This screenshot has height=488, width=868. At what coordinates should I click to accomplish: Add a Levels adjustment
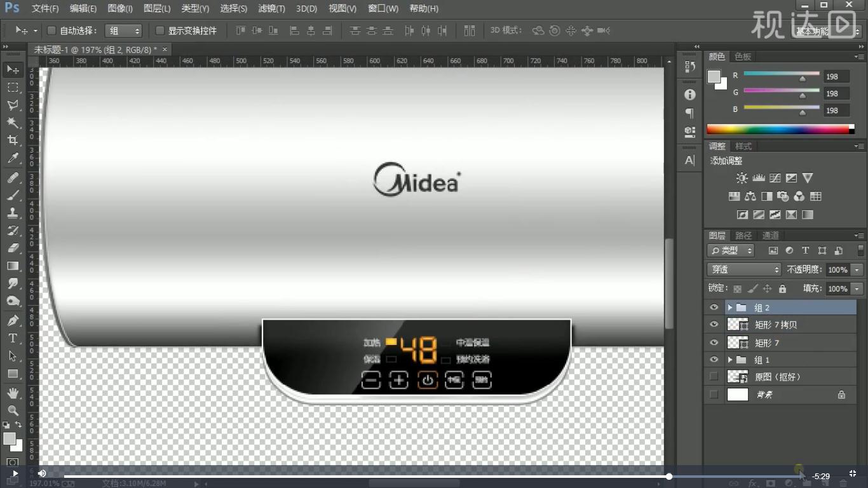[758, 178]
